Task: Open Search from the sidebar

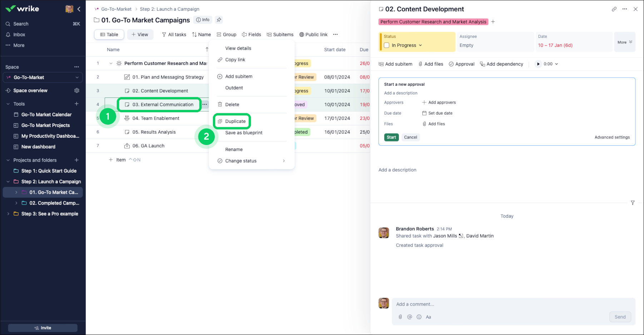Action: click(x=20, y=24)
